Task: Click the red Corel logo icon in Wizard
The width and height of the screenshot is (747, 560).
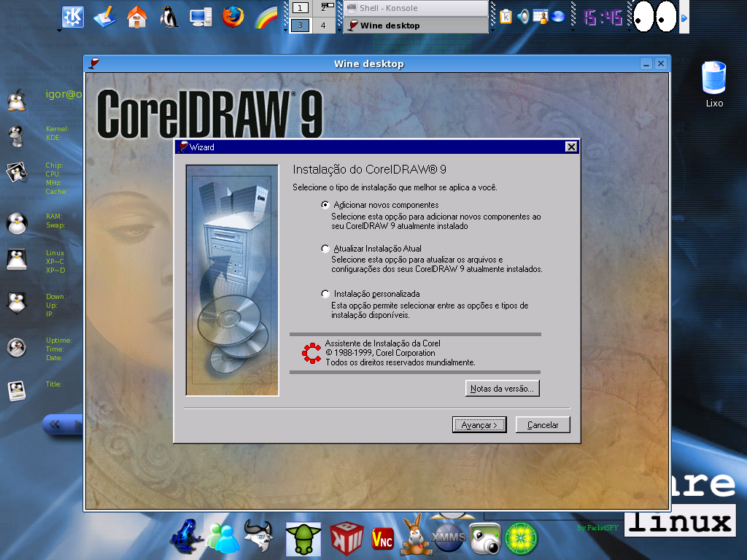Action: [x=311, y=353]
